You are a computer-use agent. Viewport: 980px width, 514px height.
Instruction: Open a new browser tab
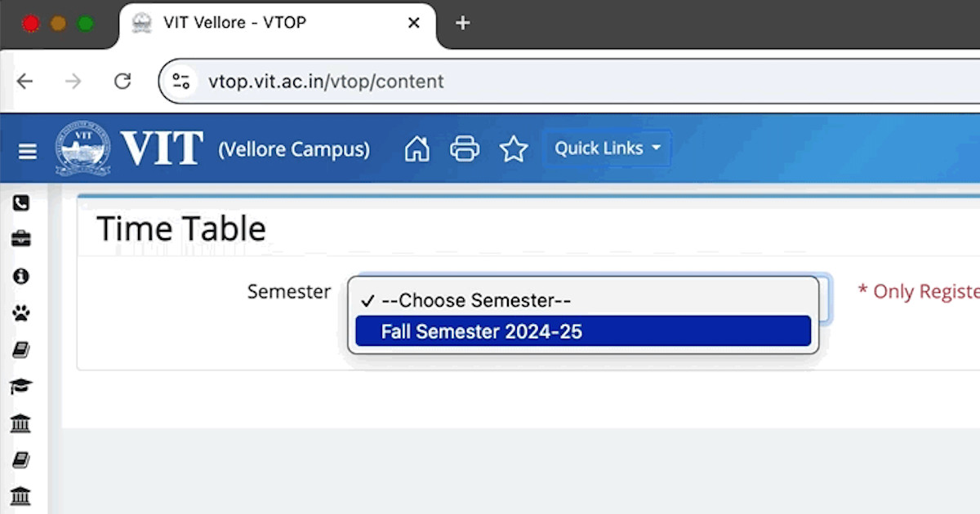click(x=462, y=24)
